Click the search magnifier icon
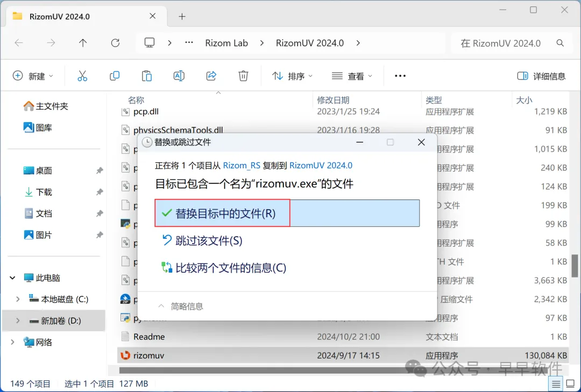Screen dimensions: 581x392 pos(560,43)
